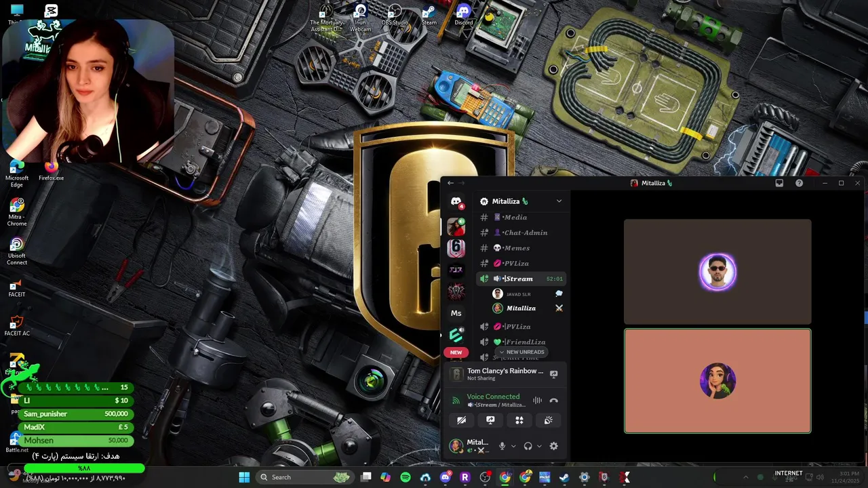The height and width of the screenshot is (488, 868).
Task: Open Google Chrome from taskbar
Action: click(x=505, y=477)
